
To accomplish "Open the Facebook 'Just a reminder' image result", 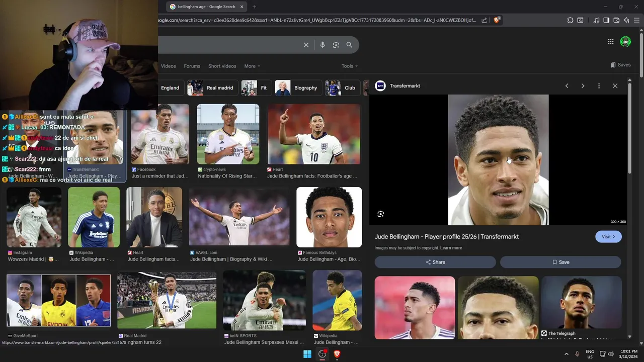I will click(160, 134).
